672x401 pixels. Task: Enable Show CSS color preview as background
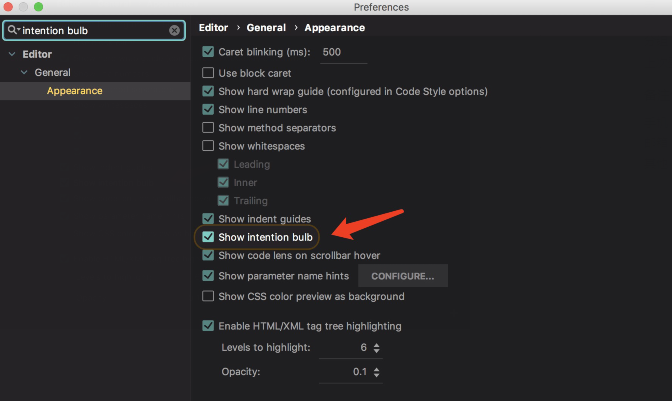pyautogui.click(x=208, y=297)
